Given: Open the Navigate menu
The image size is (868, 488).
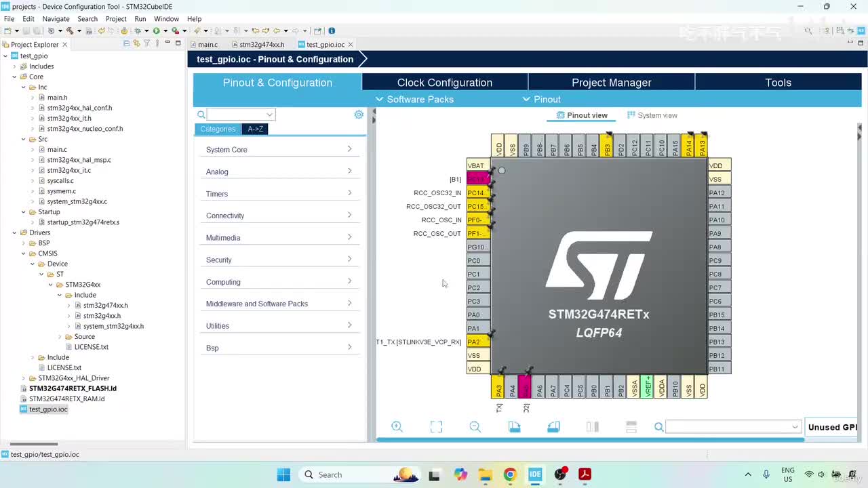Looking at the screenshot, I should (x=56, y=18).
